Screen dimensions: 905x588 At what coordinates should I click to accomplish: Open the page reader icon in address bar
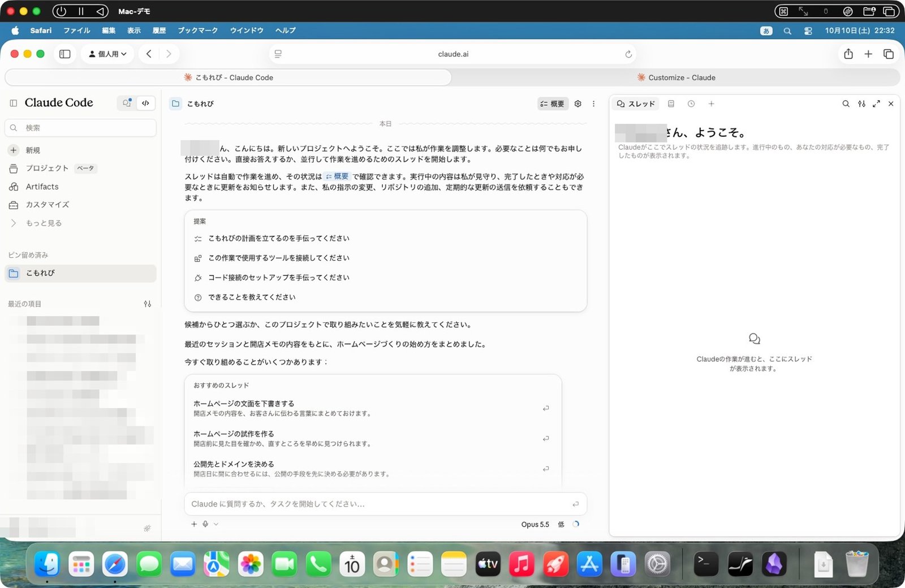pyautogui.click(x=278, y=54)
